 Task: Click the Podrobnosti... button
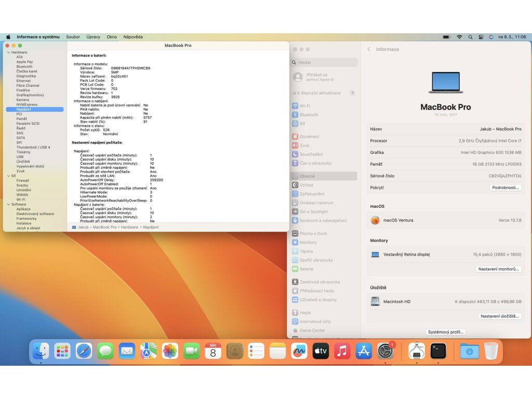505,188
